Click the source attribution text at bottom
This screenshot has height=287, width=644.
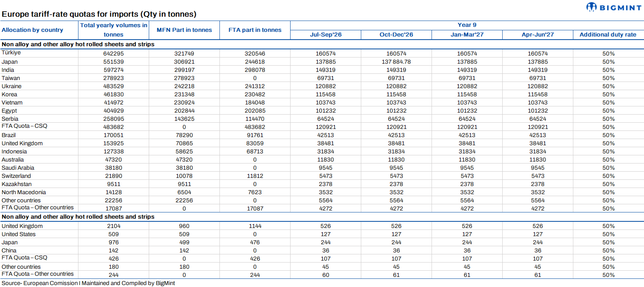coord(88,283)
